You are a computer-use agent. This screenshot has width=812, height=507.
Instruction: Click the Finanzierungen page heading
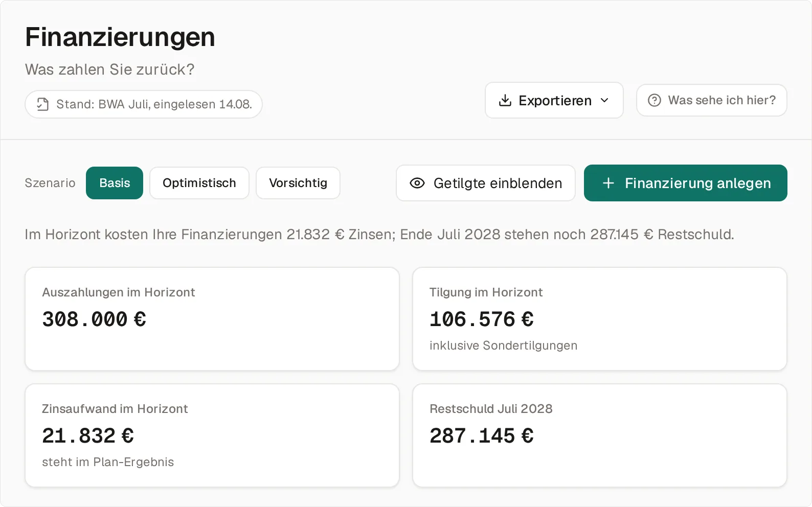pos(120,37)
